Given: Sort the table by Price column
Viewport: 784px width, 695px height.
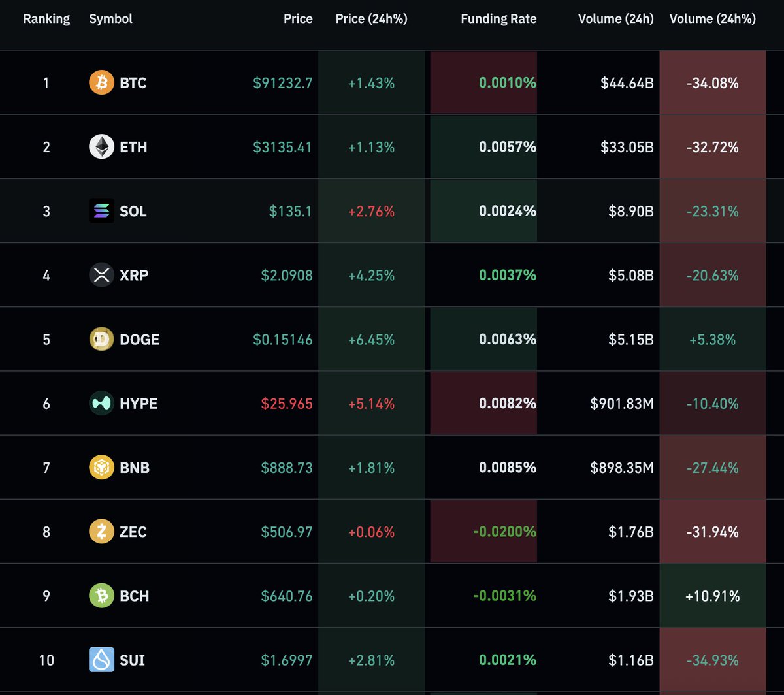Looking at the screenshot, I should 298,18.
